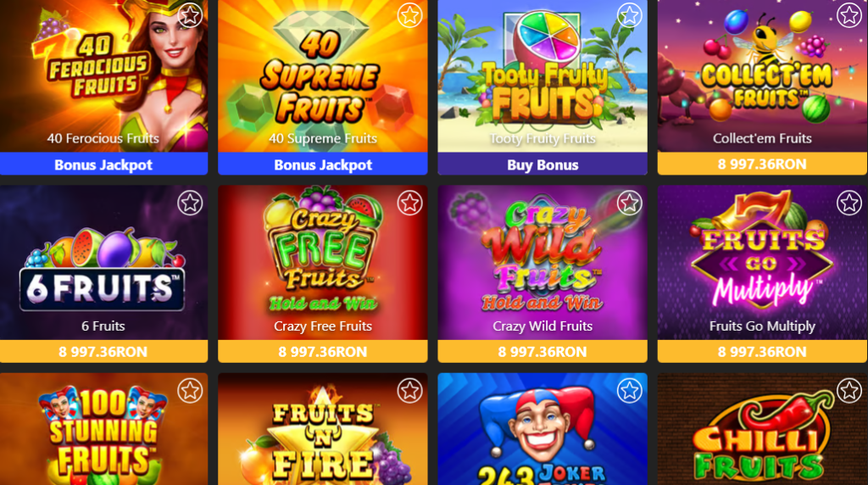
Task: Open the 6 Fruits game thumbnail
Action: (103, 263)
